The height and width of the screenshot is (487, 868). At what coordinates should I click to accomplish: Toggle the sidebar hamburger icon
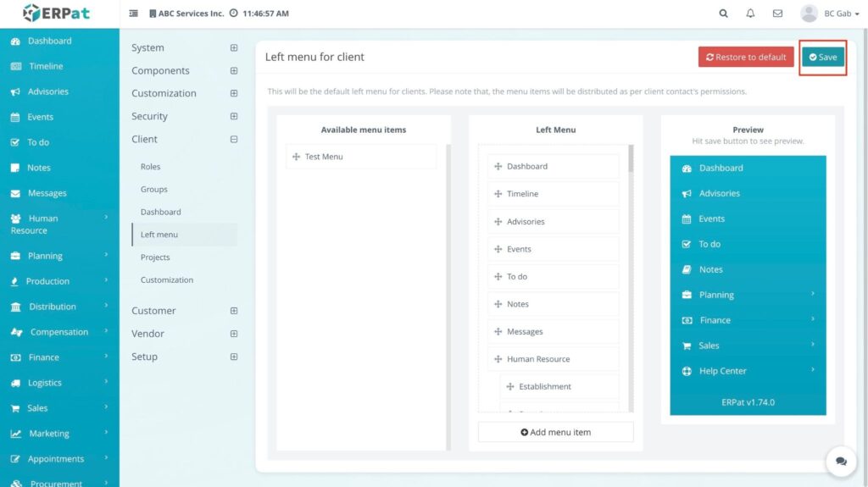(x=134, y=14)
